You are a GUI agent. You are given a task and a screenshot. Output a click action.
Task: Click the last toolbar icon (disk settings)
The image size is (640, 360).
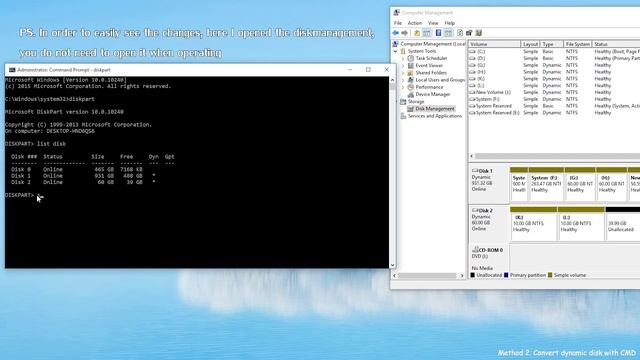[479, 33]
